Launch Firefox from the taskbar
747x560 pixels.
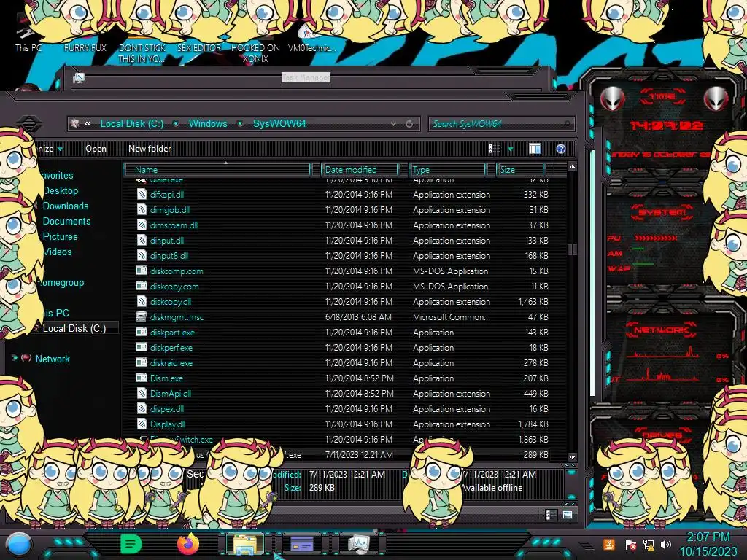[188, 544]
